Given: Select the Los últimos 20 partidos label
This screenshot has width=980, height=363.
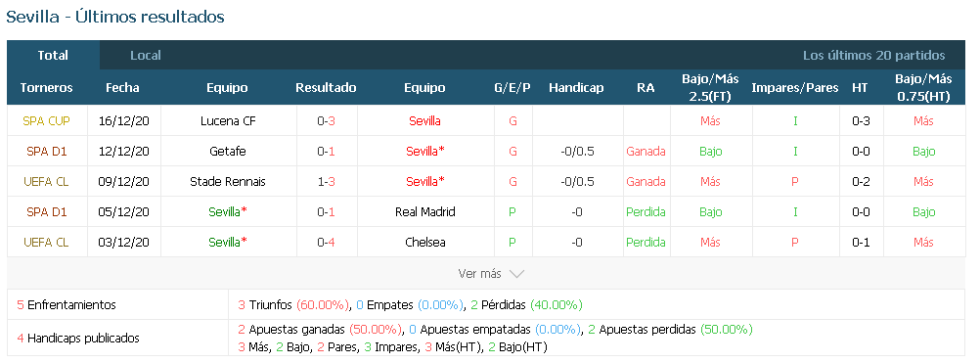Looking at the screenshot, I should (x=873, y=56).
